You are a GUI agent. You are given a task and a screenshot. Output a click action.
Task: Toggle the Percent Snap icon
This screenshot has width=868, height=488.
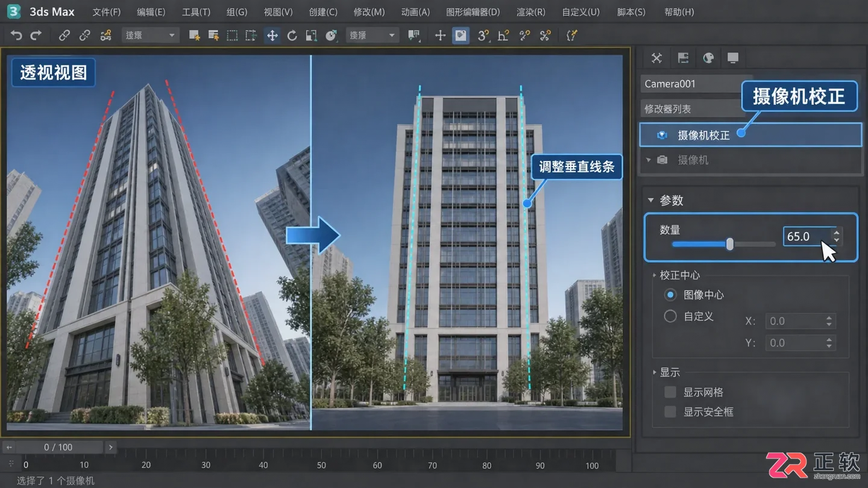point(524,36)
